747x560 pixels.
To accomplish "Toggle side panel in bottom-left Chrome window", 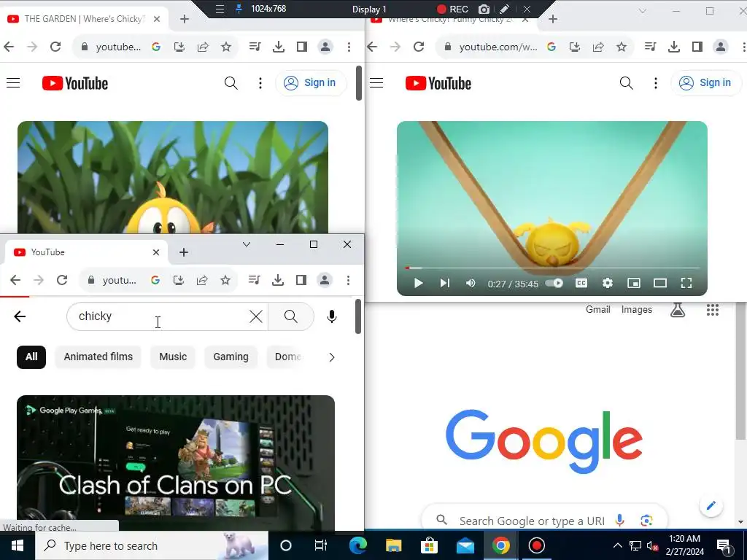I will (x=301, y=280).
